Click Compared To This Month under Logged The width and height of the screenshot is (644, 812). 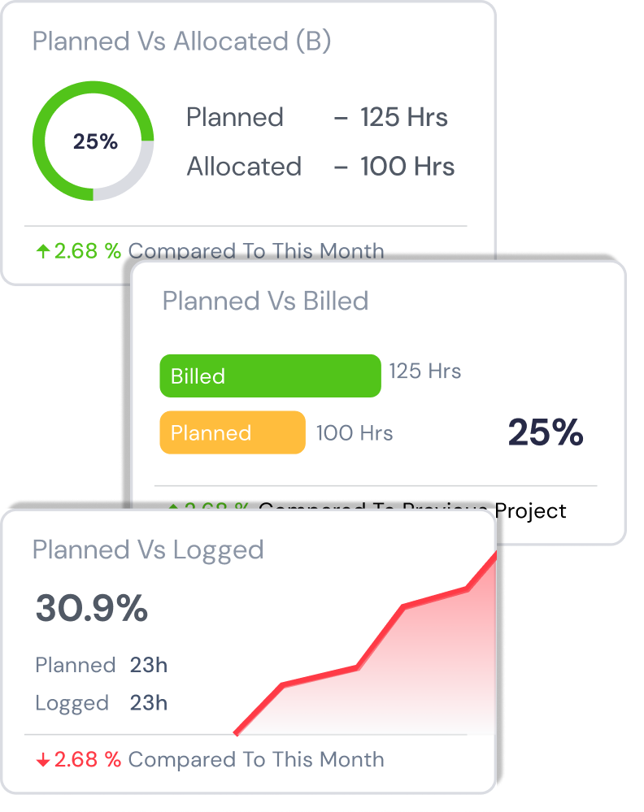click(256, 760)
